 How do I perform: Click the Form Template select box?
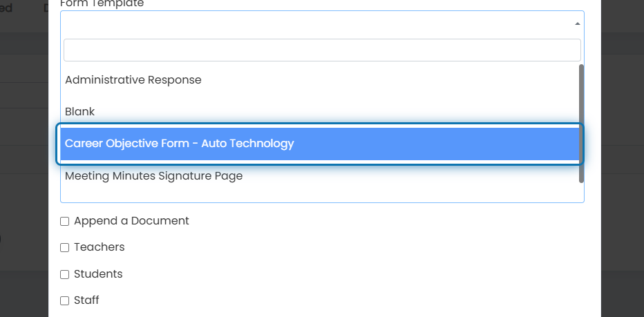322,23
